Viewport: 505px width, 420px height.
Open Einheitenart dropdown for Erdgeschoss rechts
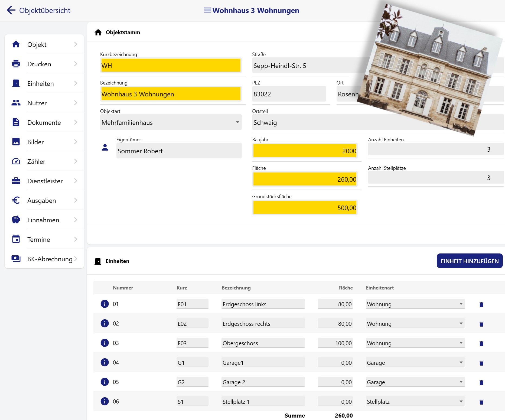[x=415, y=323]
